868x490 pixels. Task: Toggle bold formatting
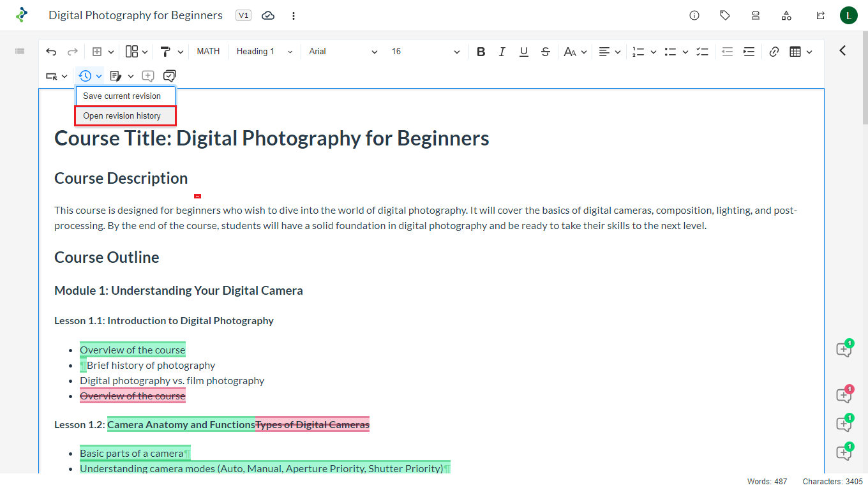(x=481, y=52)
